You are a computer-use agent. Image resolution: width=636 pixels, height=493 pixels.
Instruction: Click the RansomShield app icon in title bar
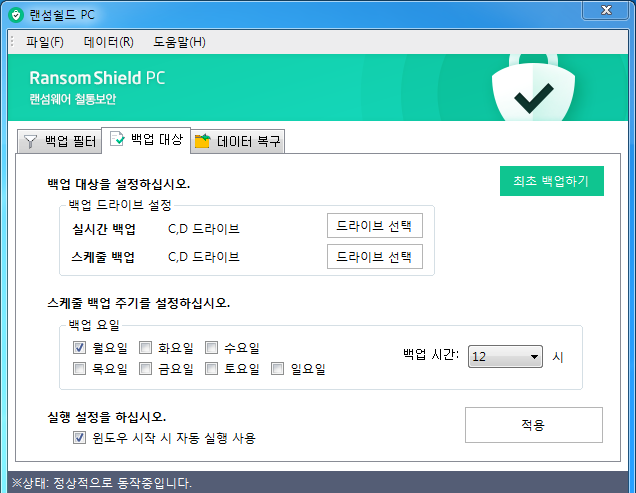click(16, 15)
